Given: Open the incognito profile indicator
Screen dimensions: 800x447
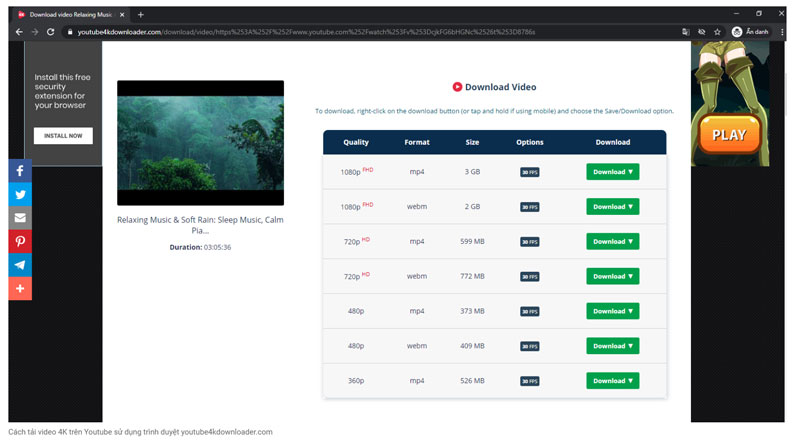Looking at the screenshot, I should (x=750, y=32).
